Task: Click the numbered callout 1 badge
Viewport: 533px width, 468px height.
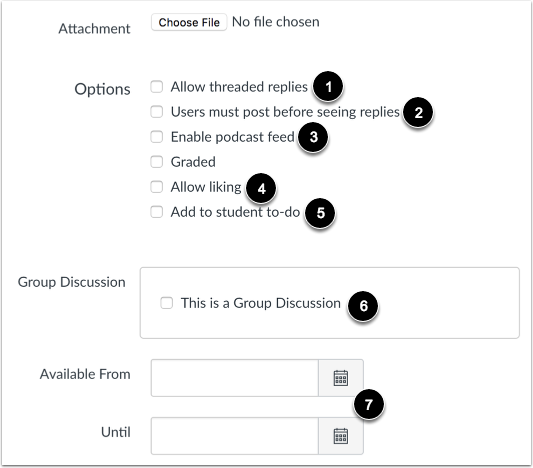Action: coord(328,87)
